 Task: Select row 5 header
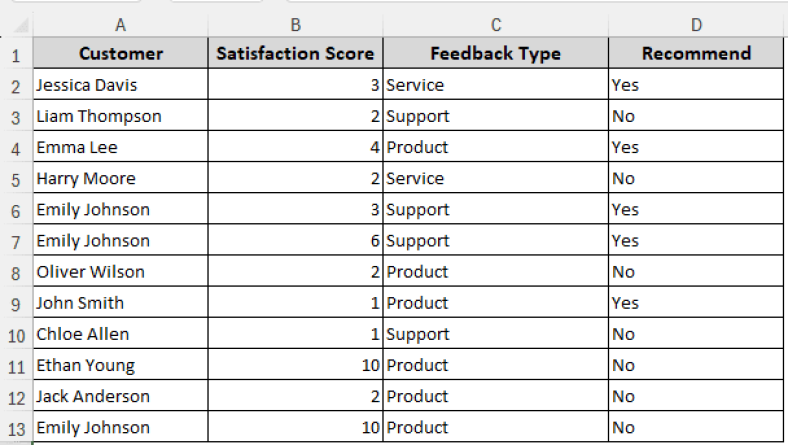coord(15,179)
